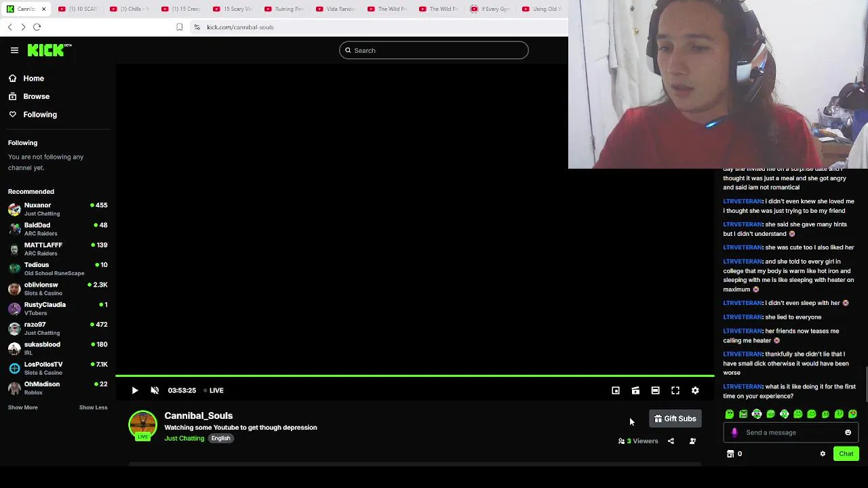Open the chat shop icon
Viewport: 868px width, 488px height.
(730, 454)
